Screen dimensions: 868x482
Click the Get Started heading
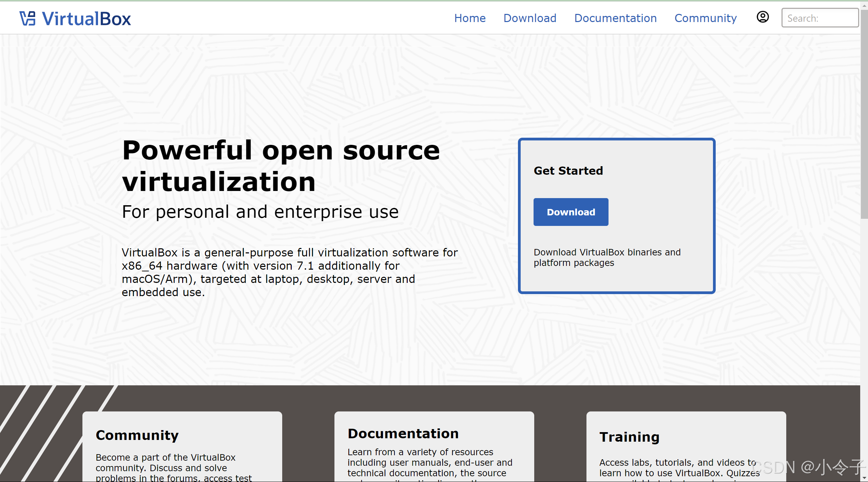pyautogui.click(x=568, y=171)
